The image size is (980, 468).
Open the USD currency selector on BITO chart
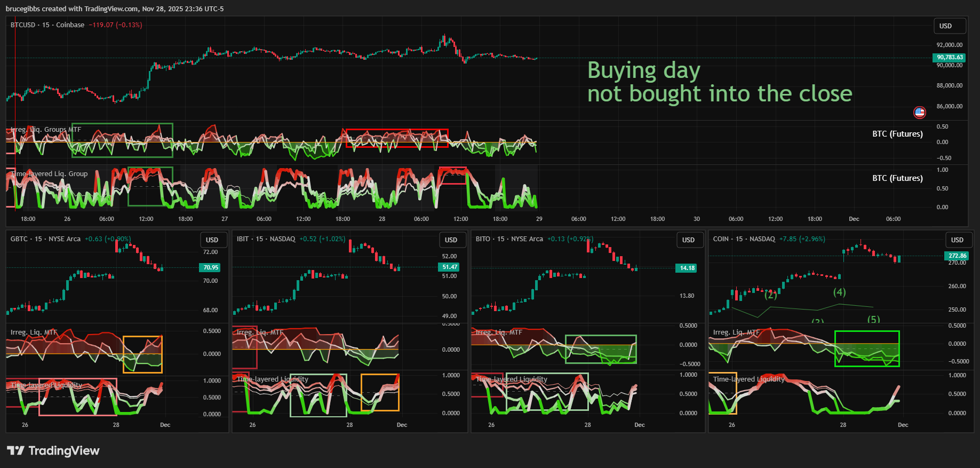tap(688, 240)
